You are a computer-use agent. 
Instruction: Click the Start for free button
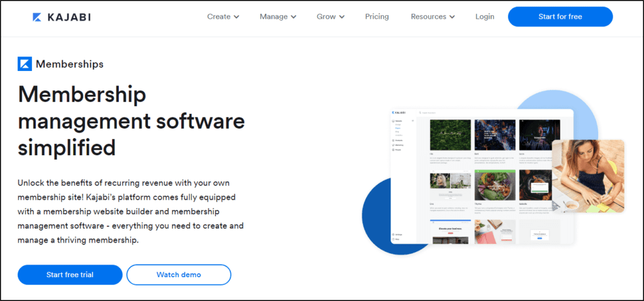pos(560,17)
